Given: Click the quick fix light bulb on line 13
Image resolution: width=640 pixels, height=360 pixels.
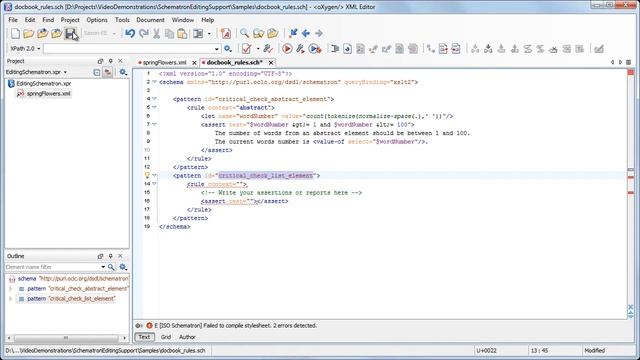Looking at the screenshot, I should (x=147, y=176).
